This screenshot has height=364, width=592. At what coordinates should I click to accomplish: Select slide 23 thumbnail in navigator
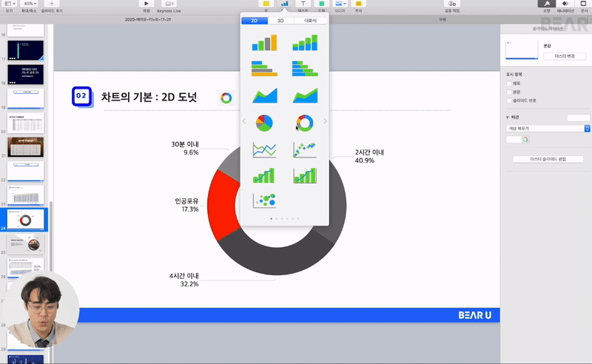pyautogui.click(x=26, y=195)
